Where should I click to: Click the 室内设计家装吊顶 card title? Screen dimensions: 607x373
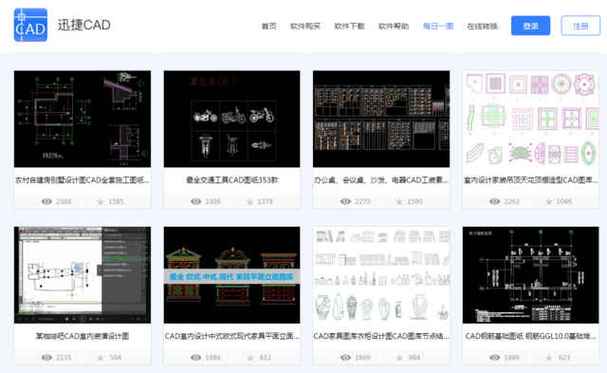531,180
